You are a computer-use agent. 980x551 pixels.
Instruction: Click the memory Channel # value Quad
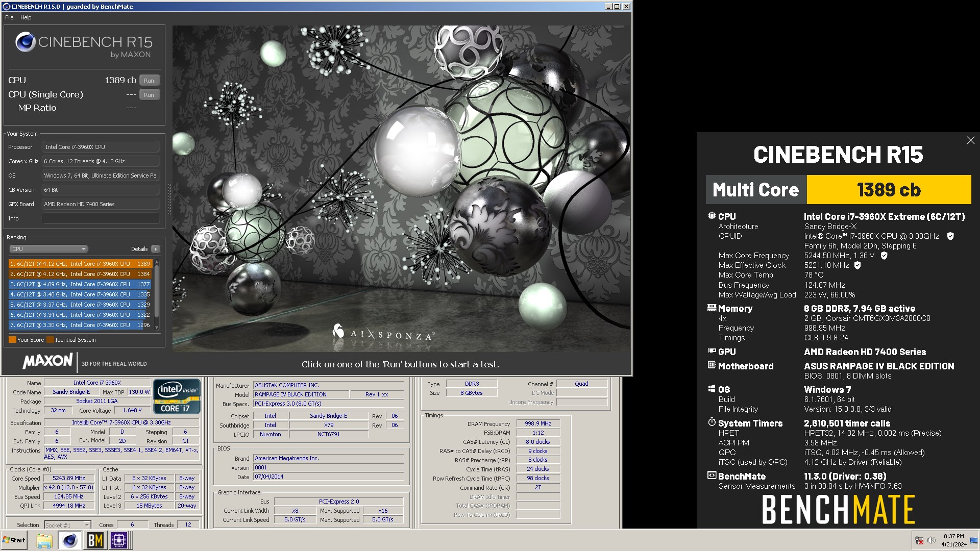581,384
